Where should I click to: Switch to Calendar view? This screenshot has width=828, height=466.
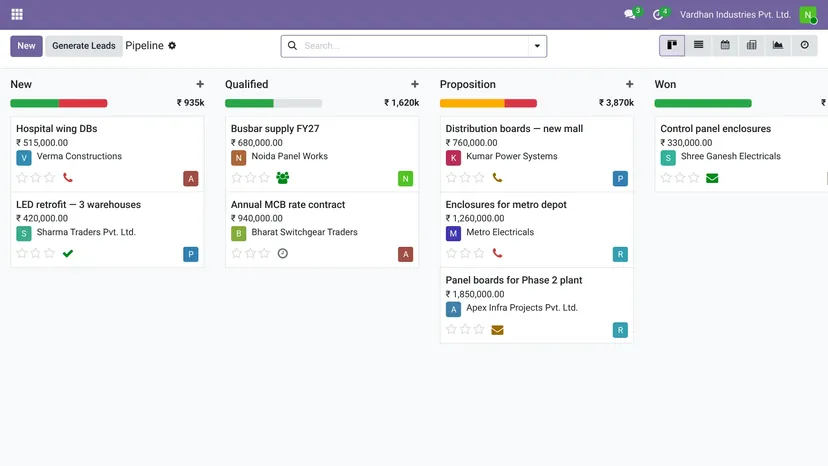click(725, 45)
